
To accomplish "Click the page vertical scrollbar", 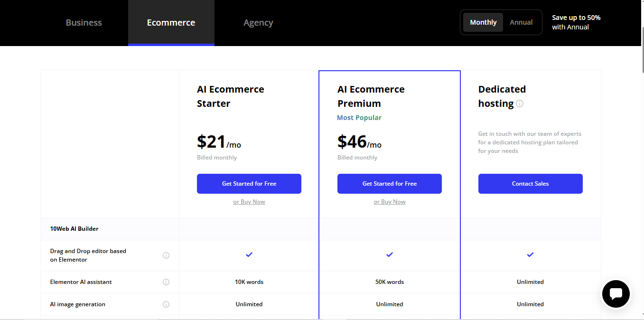I will tap(641, 160).
